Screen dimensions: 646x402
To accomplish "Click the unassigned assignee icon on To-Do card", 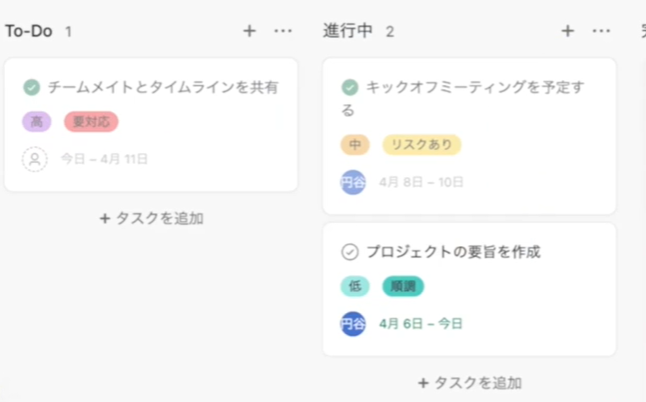I will (x=35, y=159).
